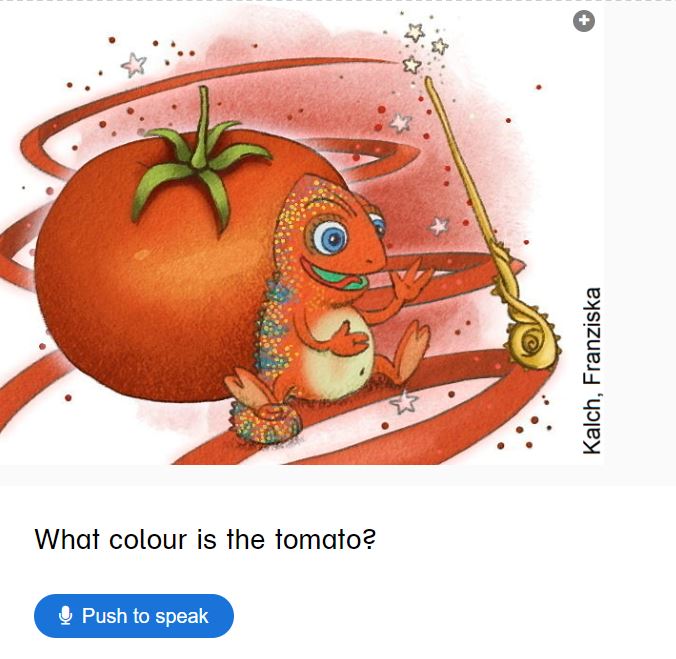
Task: Click the chameleon's open green mouth
Action: [339, 278]
